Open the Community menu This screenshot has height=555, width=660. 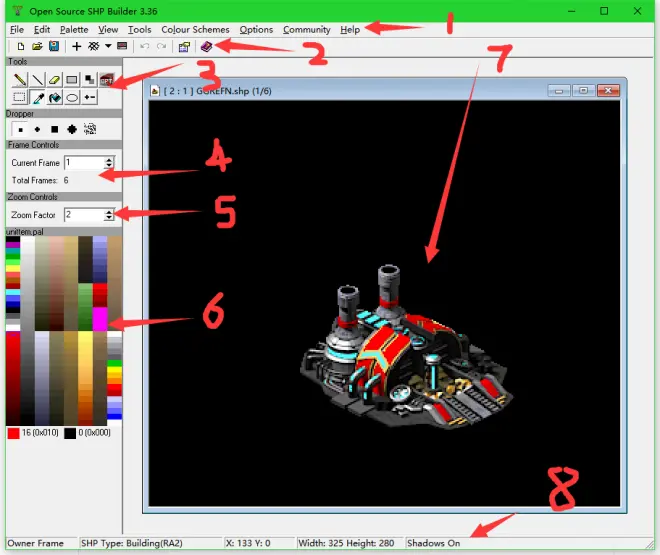pyautogui.click(x=306, y=30)
